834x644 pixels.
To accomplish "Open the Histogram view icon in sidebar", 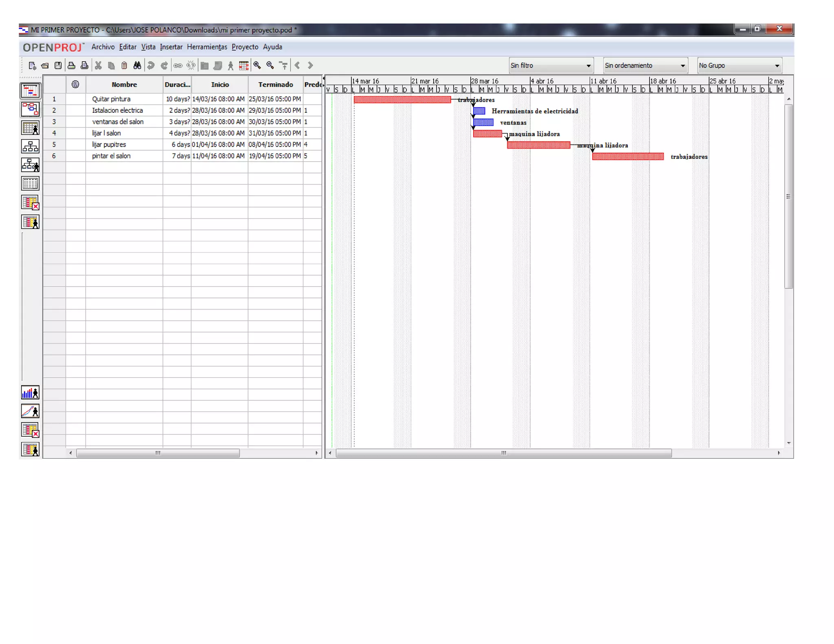I will [31, 393].
